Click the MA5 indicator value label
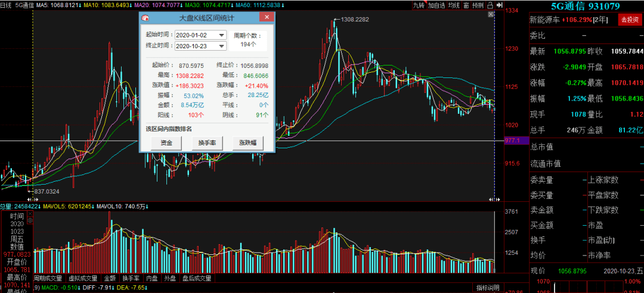 [x=58, y=5]
